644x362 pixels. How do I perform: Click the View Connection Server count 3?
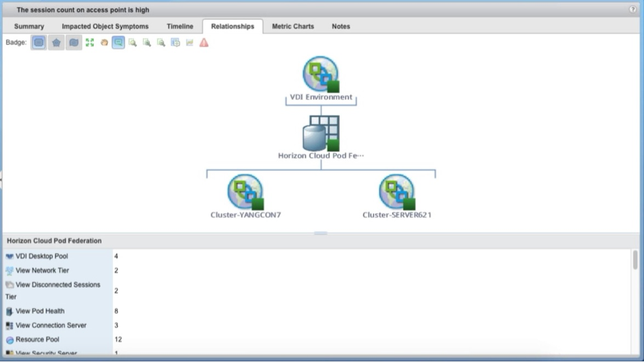(116, 325)
